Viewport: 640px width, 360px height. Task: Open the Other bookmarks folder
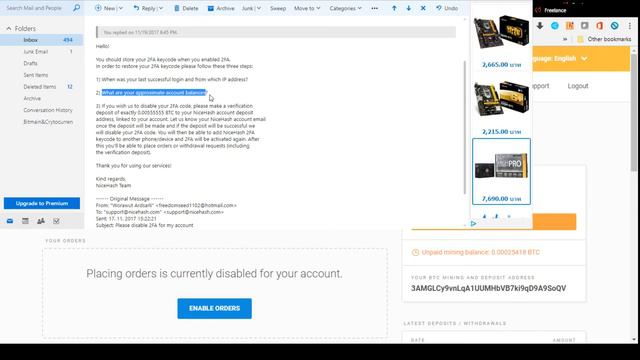pos(604,39)
